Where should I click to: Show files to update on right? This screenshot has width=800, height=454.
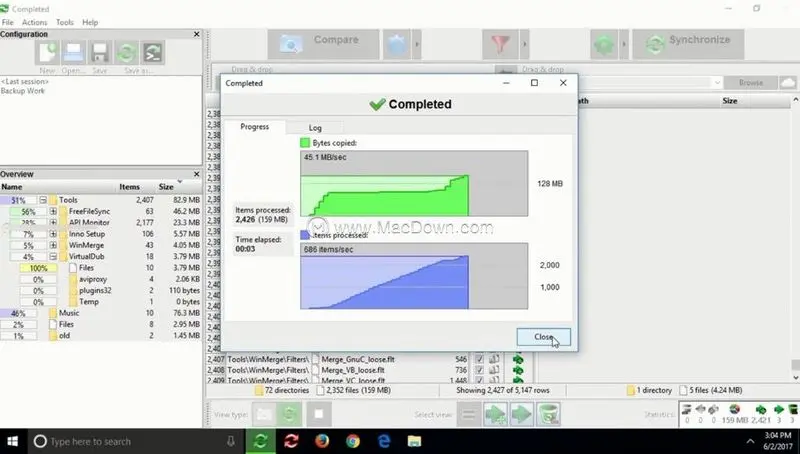pos(521,414)
